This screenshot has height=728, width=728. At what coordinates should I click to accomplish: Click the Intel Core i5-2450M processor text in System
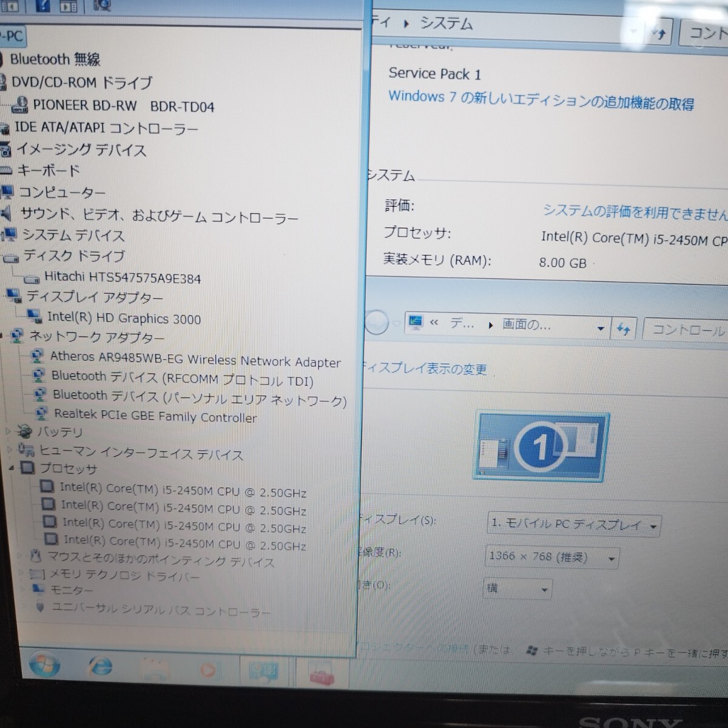(634, 238)
